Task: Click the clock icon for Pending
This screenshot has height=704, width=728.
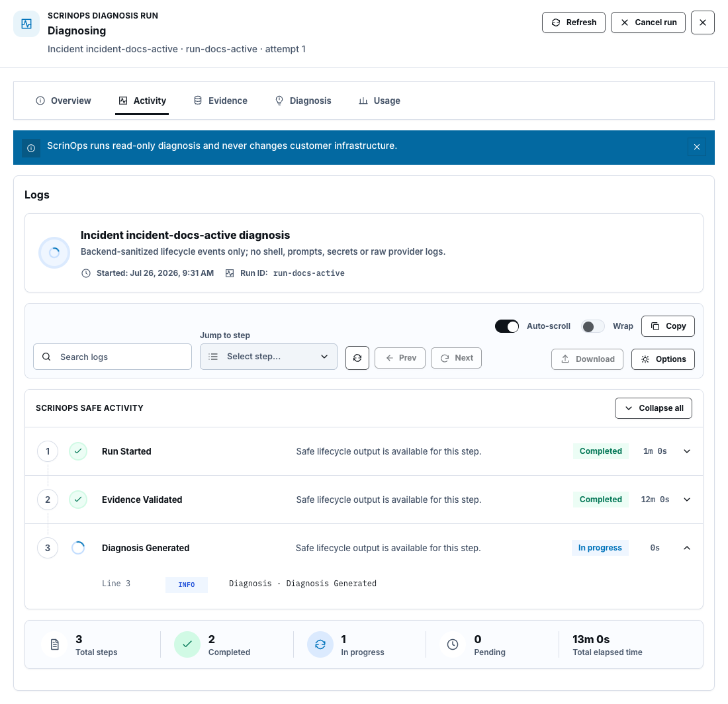Action: (453, 644)
